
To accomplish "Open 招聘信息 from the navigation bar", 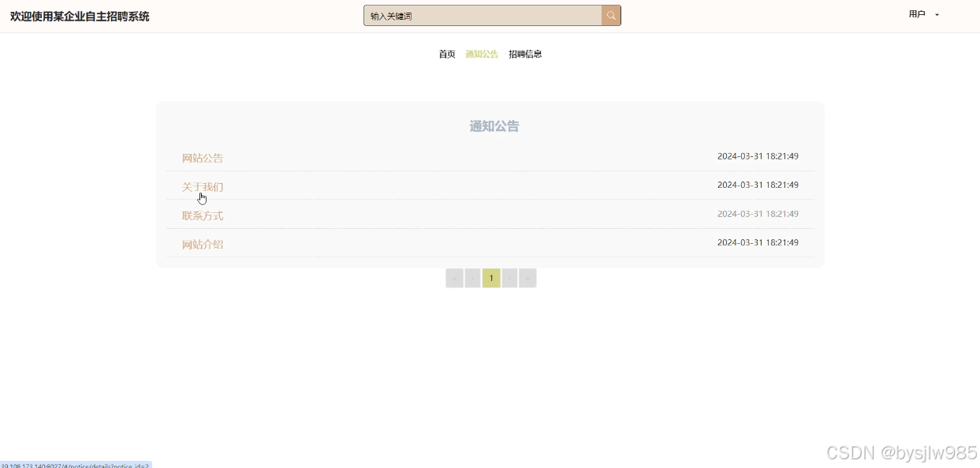I will click(x=525, y=54).
